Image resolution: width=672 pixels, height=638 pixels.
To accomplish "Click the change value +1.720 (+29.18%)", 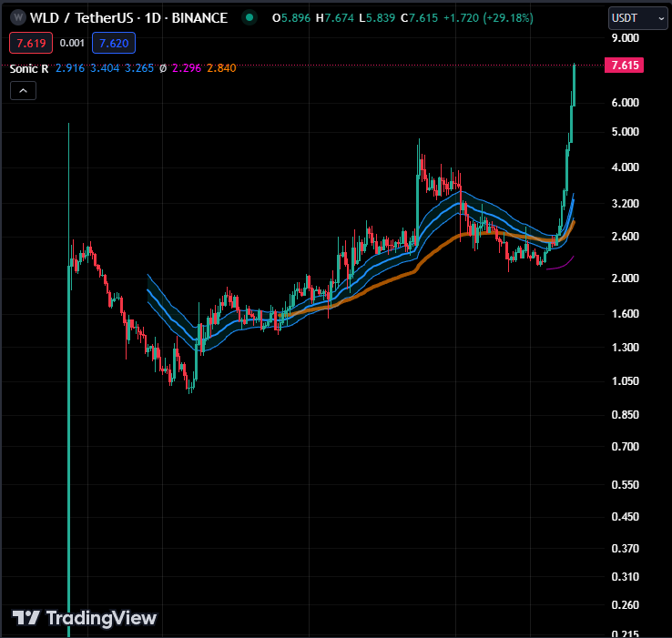I will tap(489, 18).
